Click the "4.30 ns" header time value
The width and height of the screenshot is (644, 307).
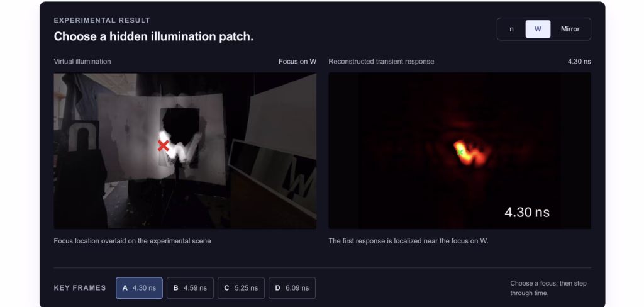(x=579, y=61)
